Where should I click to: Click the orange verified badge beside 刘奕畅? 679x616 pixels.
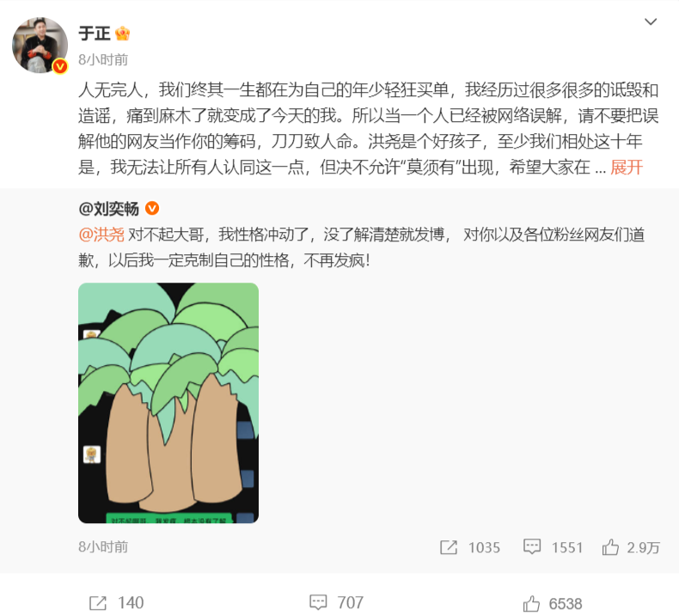pyautogui.click(x=152, y=209)
